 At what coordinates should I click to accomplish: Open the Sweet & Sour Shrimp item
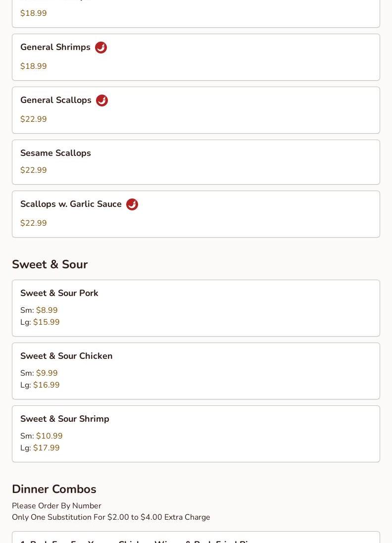[196, 434]
